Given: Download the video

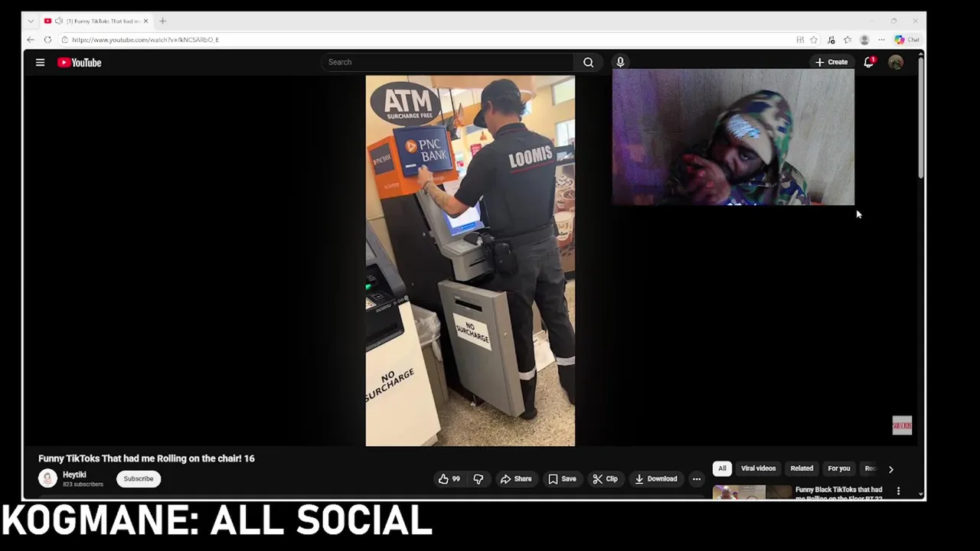Looking at the screenshot, I should (x=656, y=479).
